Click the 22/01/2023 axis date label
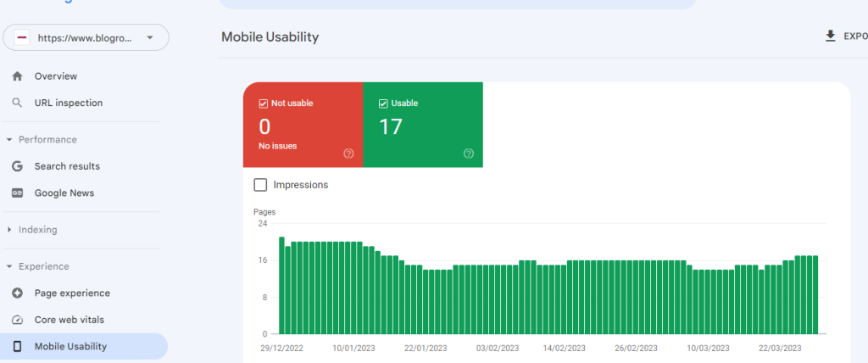Screen dimensions: 868x363 click(x=426, y=349)
